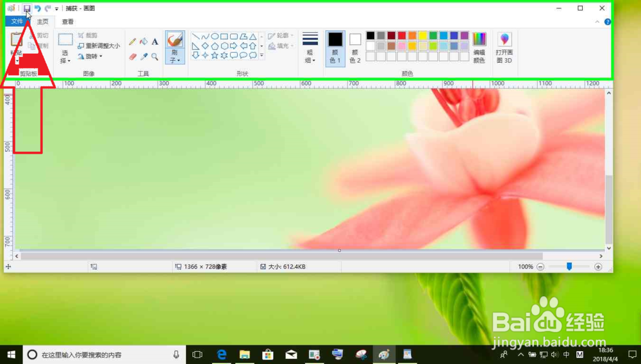Click the Redo arrow in the title bar
The image size is (641, 364).
point(48,8)
